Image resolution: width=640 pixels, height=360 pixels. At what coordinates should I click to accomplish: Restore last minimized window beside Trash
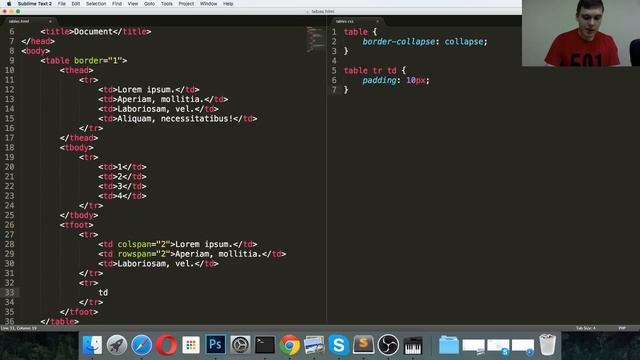(523, 346)
